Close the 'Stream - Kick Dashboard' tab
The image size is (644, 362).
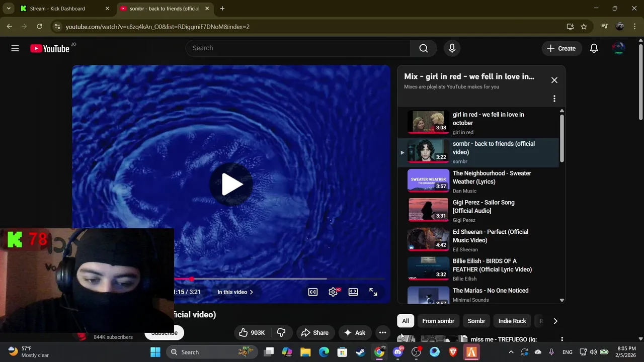[107, 9]
